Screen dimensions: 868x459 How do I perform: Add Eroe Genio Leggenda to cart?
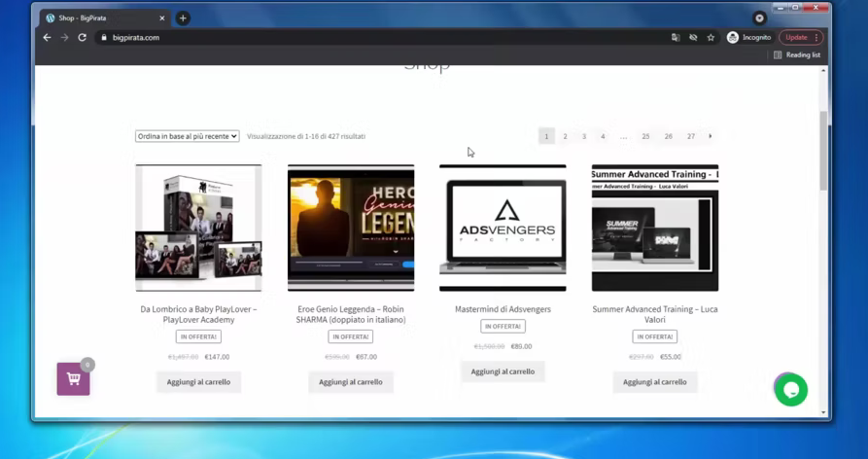click(x=351, y=382)
